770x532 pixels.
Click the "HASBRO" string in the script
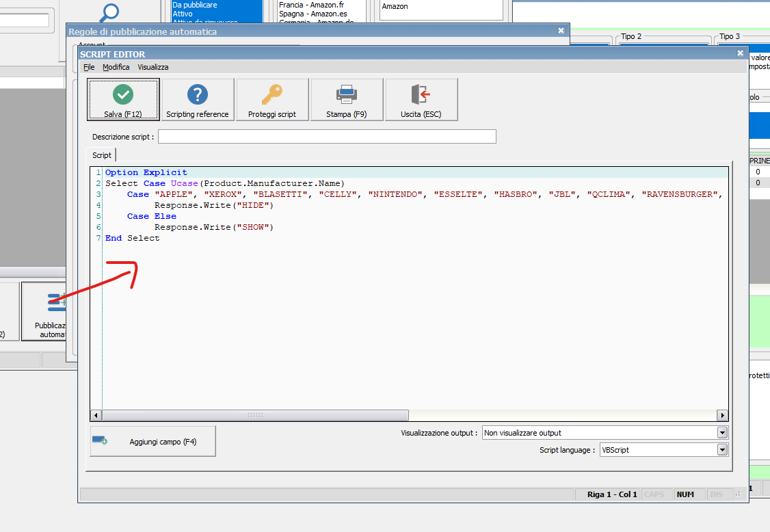[516, 194]
